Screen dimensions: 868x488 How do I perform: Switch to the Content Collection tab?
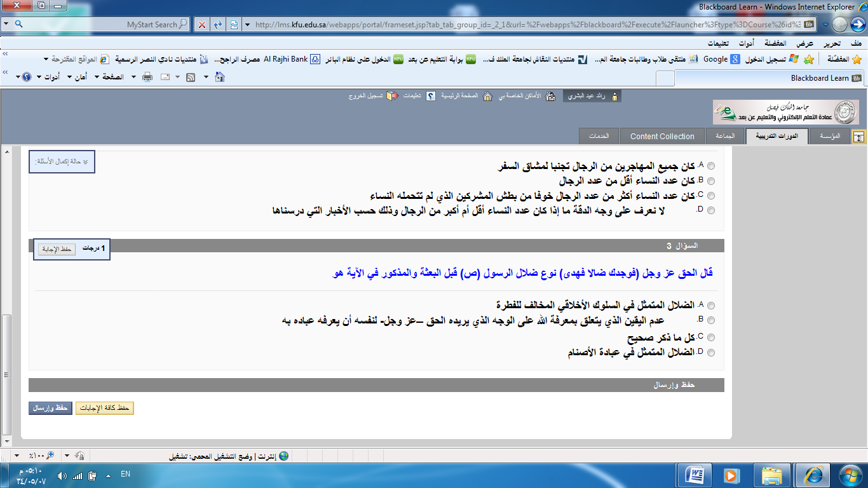pos(661,136)
